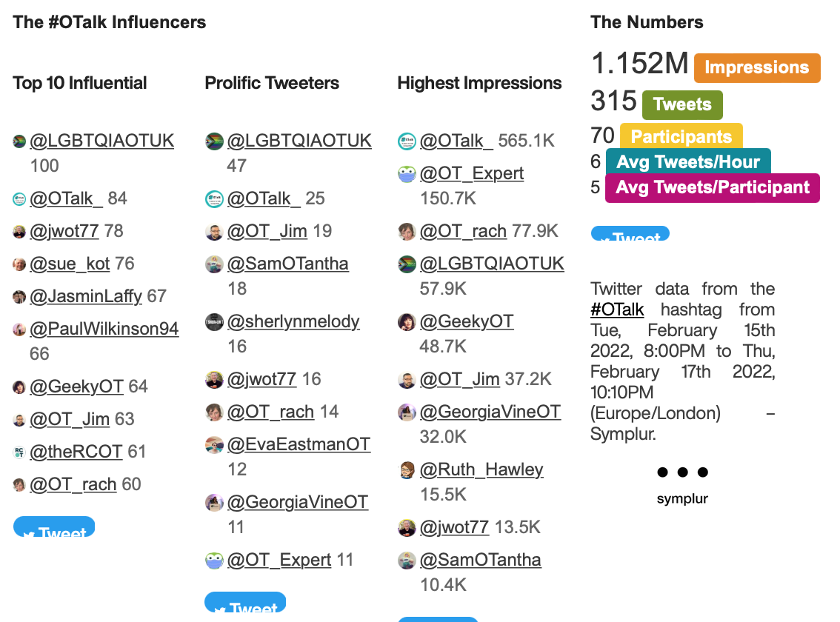Click @OT_Expert avatar under Highest Impressions

(407, 174)
